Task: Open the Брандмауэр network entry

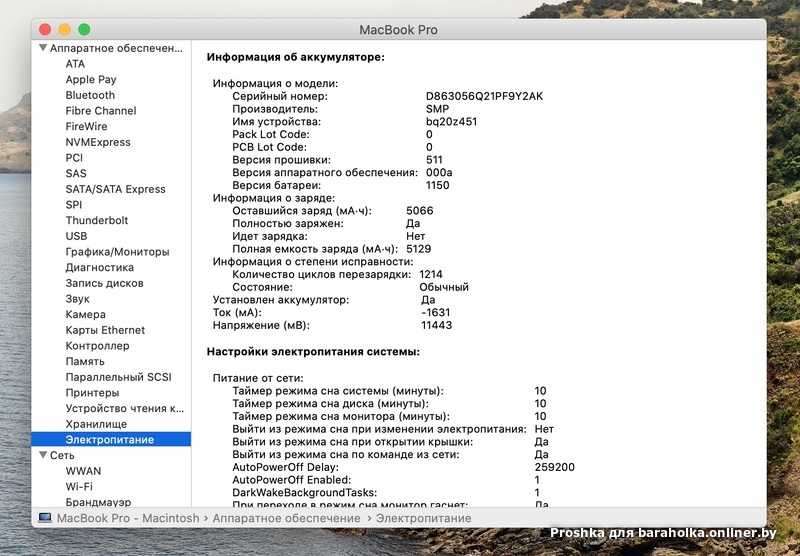Action: click(x=98, y=502)
